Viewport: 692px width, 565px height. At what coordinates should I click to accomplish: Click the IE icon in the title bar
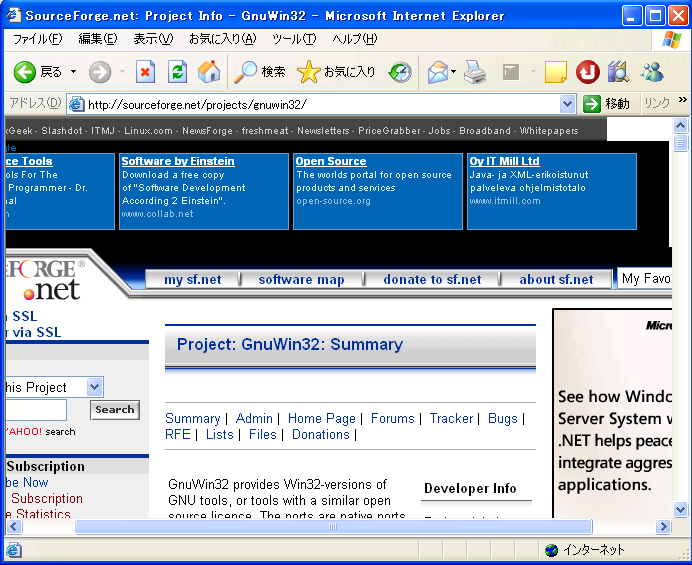[13, 15]
